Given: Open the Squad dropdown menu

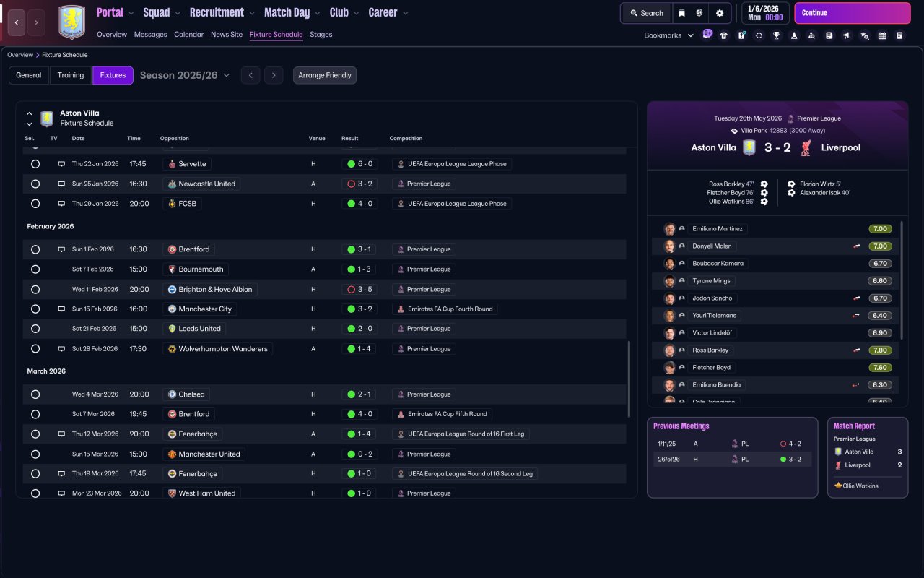Looking at the screenshot, I should coord(162,12).
